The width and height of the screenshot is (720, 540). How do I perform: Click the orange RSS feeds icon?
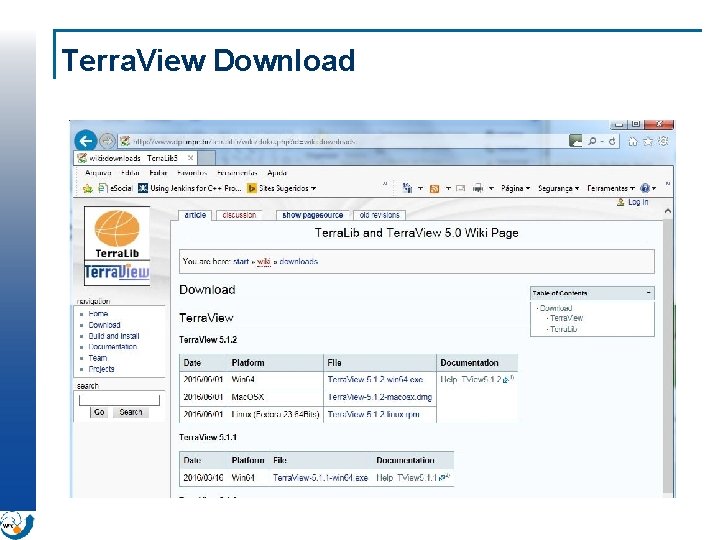point(434,188)
